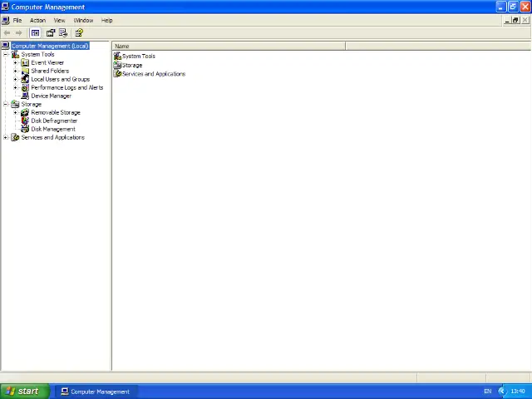Select Storage label in right pane
Viewport: 532px width, 399px height.
point(132,65)
